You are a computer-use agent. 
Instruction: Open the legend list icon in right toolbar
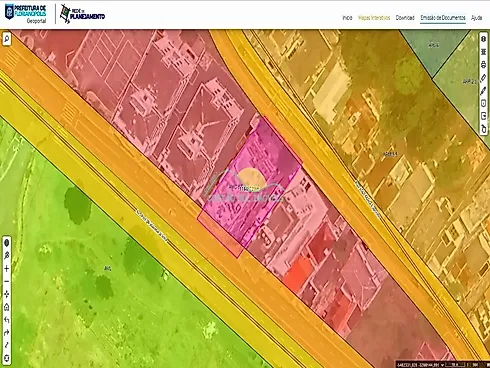484,52
